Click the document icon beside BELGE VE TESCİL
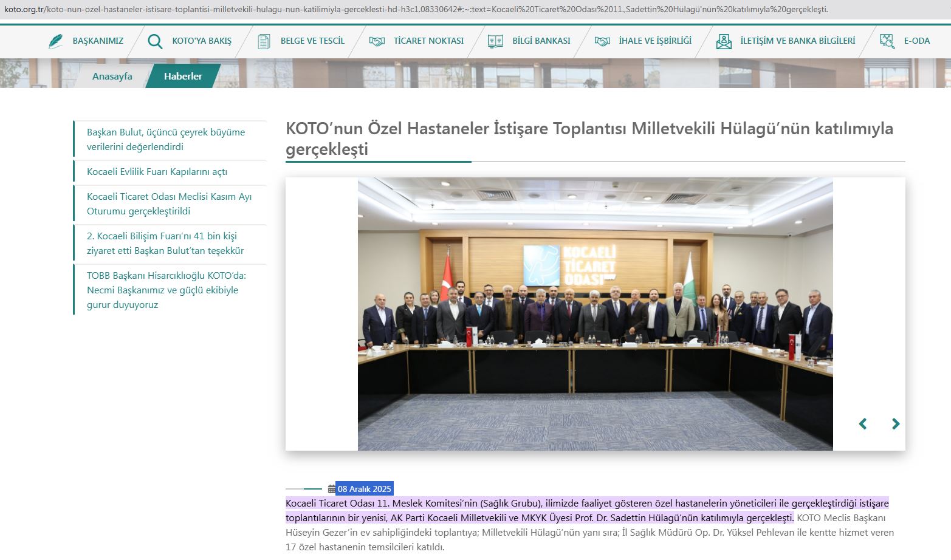The width and height of the screenshot is (951, 560). point(264,41)
